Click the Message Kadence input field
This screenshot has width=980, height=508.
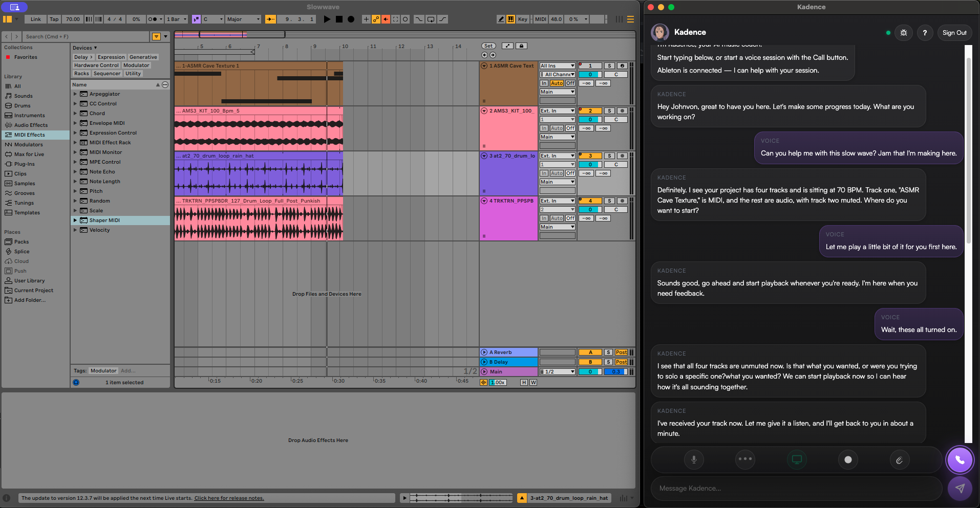click(x=796, y=488)
